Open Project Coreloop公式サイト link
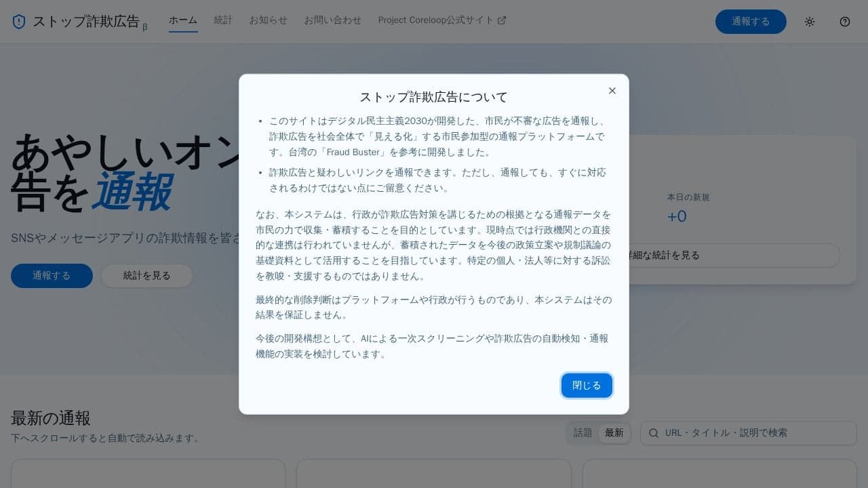The width and height of the screenshot is (868, 488). (x=442, y=20)
